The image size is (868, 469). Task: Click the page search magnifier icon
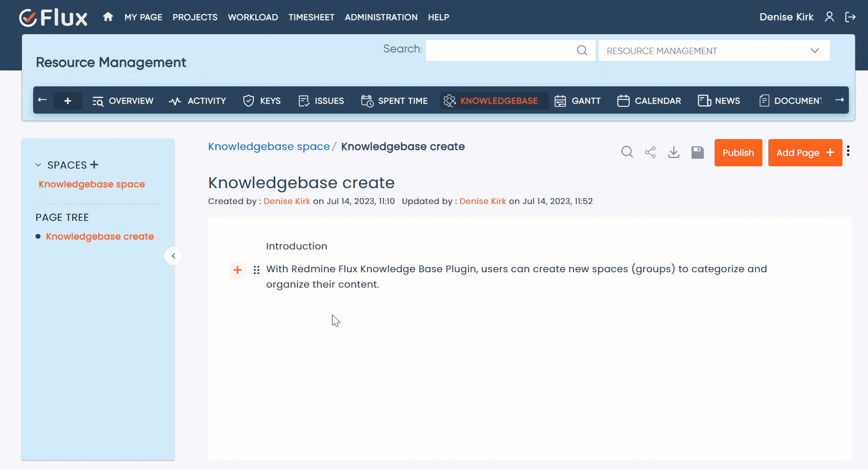point(627,152)
